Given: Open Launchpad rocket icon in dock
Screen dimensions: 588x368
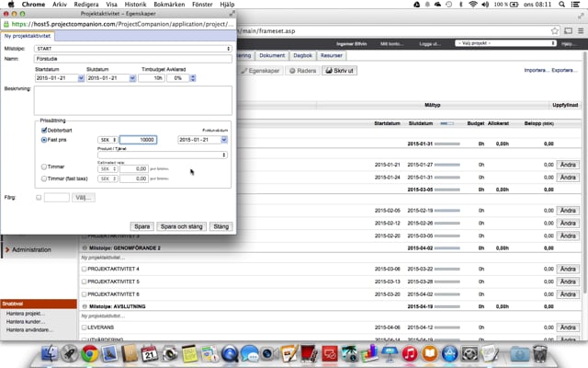Looking at the screenshot, I should tap(70, 353).
